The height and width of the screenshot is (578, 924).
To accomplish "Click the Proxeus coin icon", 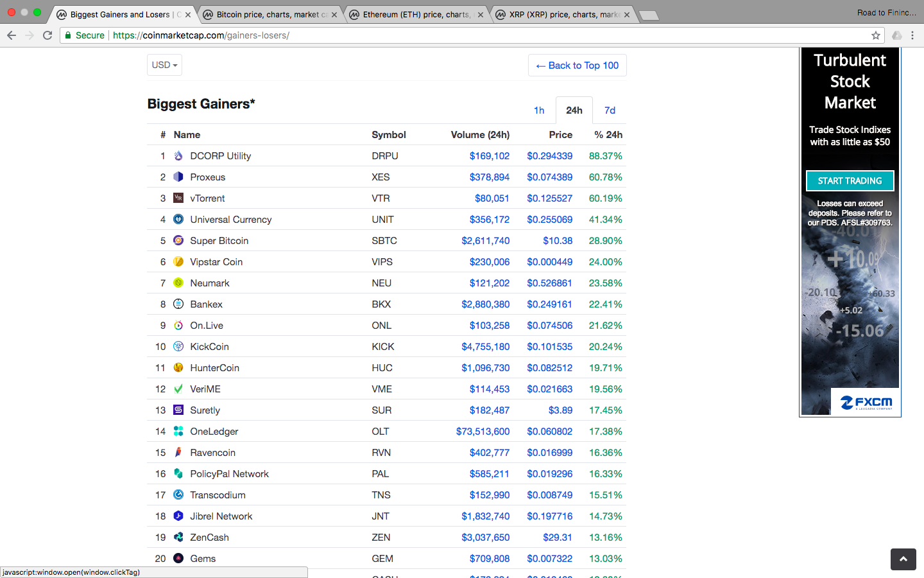I will (178, 177).
